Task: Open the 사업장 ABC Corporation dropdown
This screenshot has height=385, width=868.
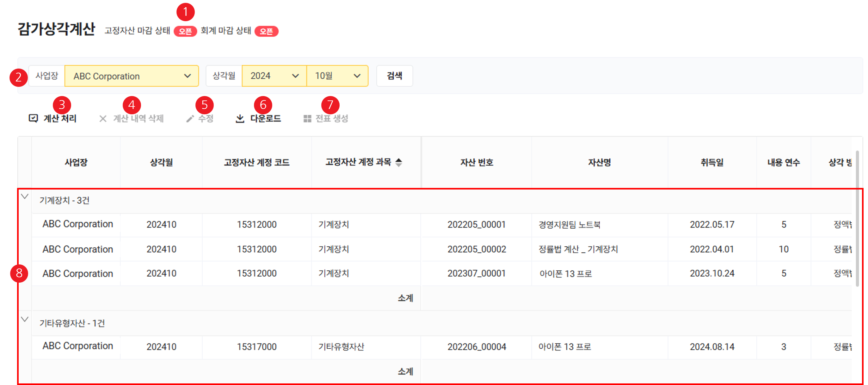Action: coord(132,76)
